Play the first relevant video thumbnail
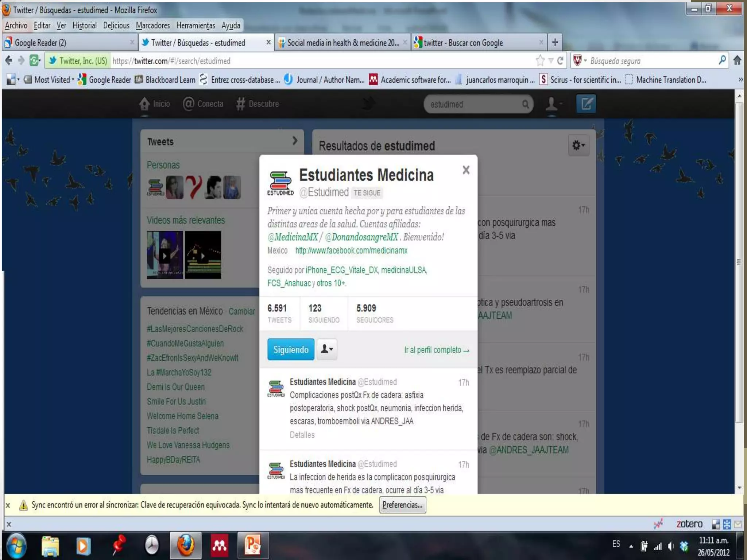This screenshot has height=560, width=747. (x=165, y=255)
